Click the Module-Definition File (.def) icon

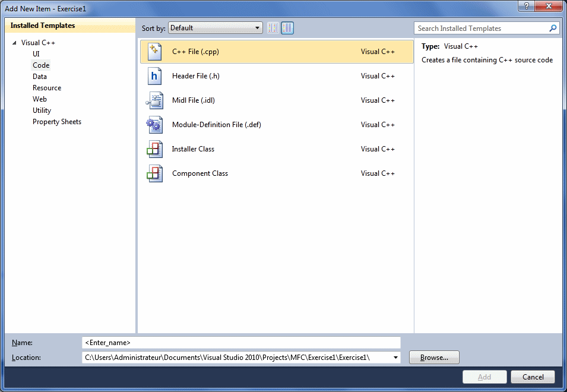click(154, 124)
